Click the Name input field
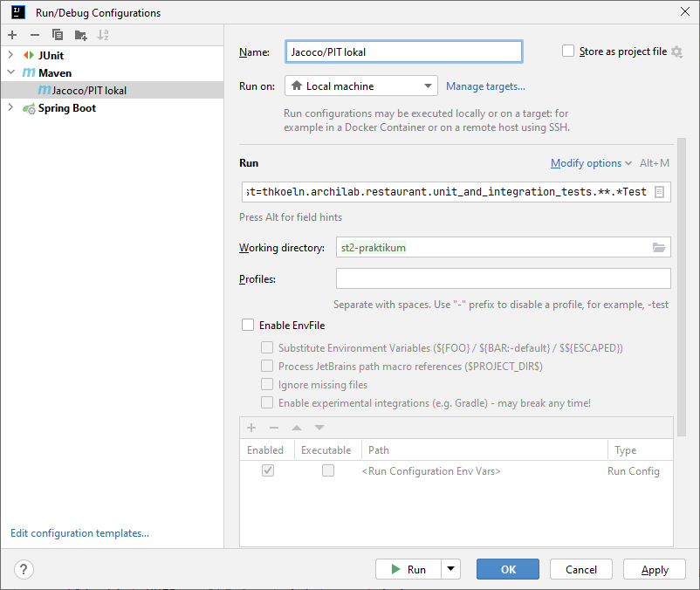 tap(403, 51)
